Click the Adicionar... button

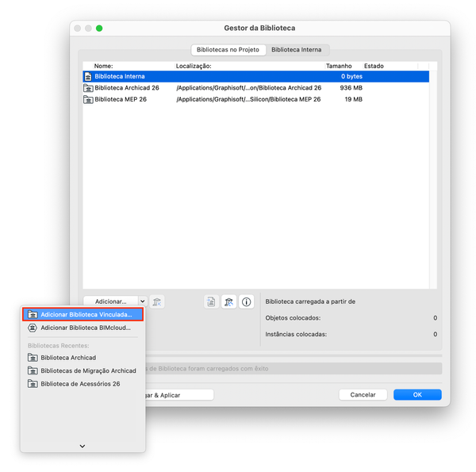[111, 301]
